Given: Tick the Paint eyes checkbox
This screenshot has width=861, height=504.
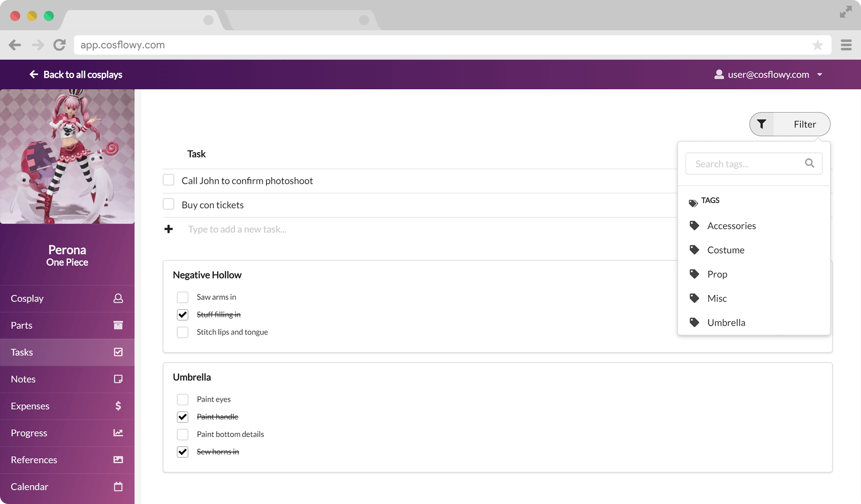Looking at the screenshot, I should click(x=182, y=399).
